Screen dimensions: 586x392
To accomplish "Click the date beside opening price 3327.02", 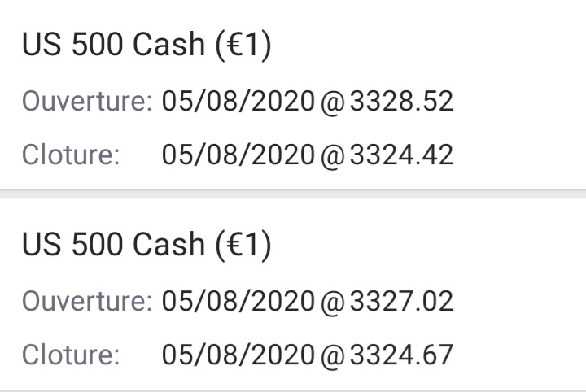I will tap(238, 301).
